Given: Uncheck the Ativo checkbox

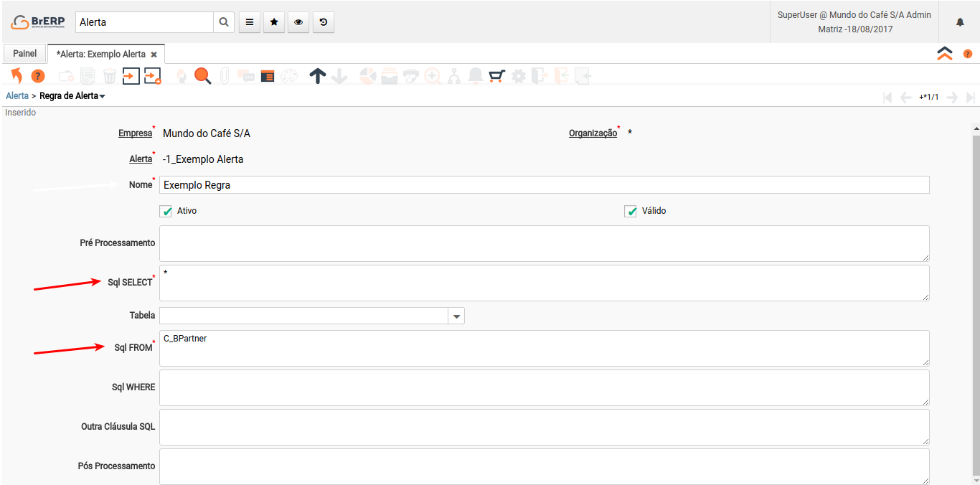Looking at the screenshot, I should (x=166, y=212).
